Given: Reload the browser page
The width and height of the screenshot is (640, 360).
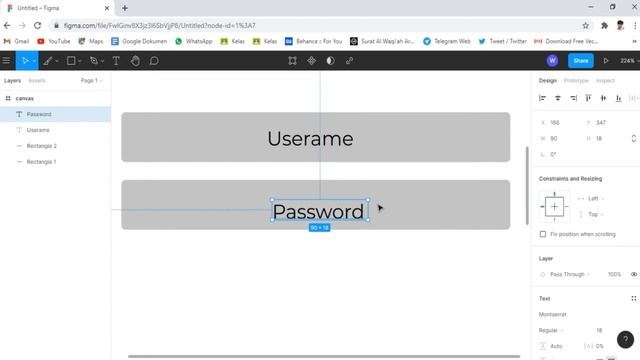Looking at the screenshot, I should coord(38,25).
